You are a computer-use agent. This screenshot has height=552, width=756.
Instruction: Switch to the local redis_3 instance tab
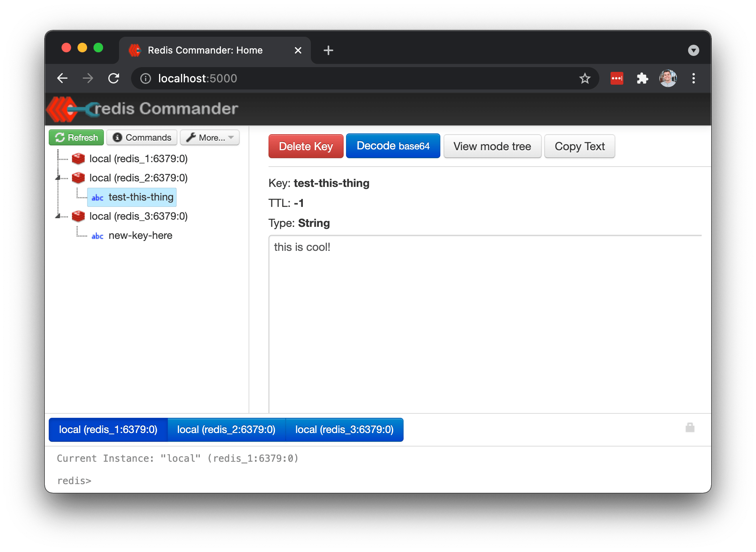click(x=344, y=429)
